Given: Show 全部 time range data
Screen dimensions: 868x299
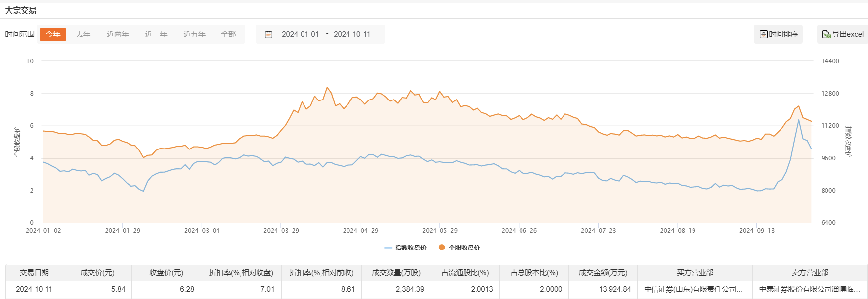Looking at the screenshot, I should pos(228,34).
